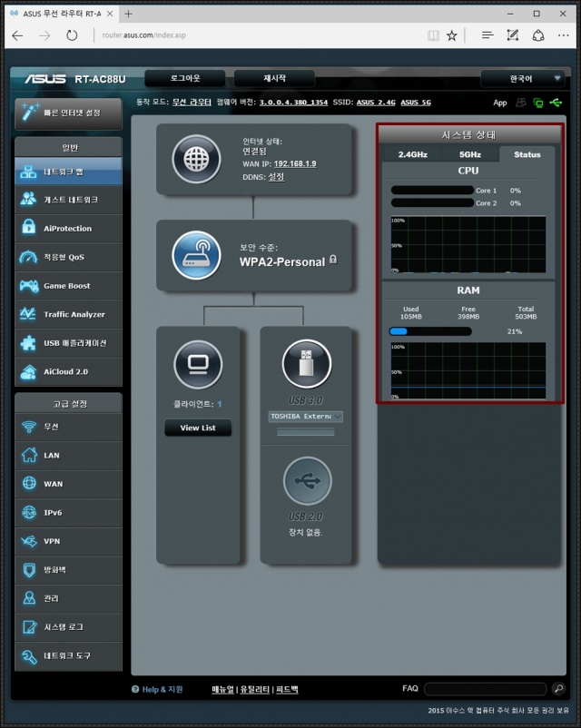Open the network tools (네트워크 도구) item
This screenshot has width=581, height=728.
pyautogui.click(x=68, y=656)
